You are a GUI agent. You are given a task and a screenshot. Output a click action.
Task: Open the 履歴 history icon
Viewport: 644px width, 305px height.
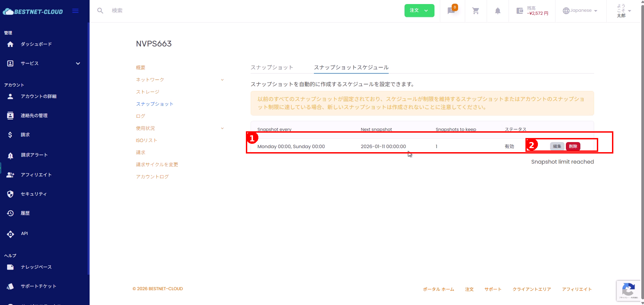[x=10, y=213]
